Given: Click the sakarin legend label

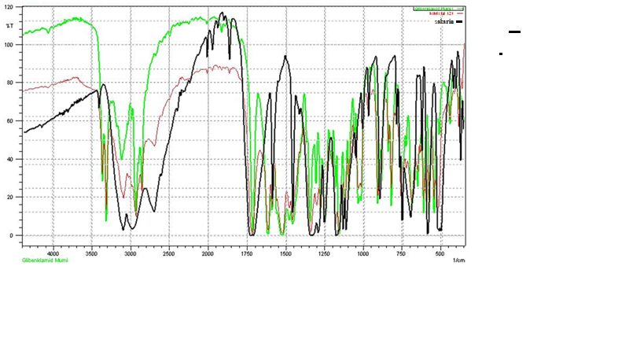Looking at the screenshot, I should (443, 21).
